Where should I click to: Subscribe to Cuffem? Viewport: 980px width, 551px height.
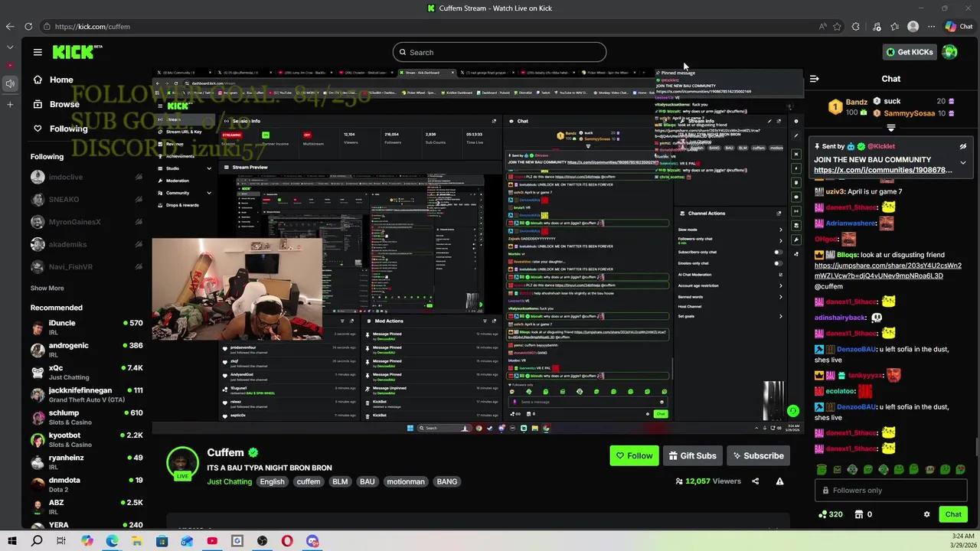point(758,456)
